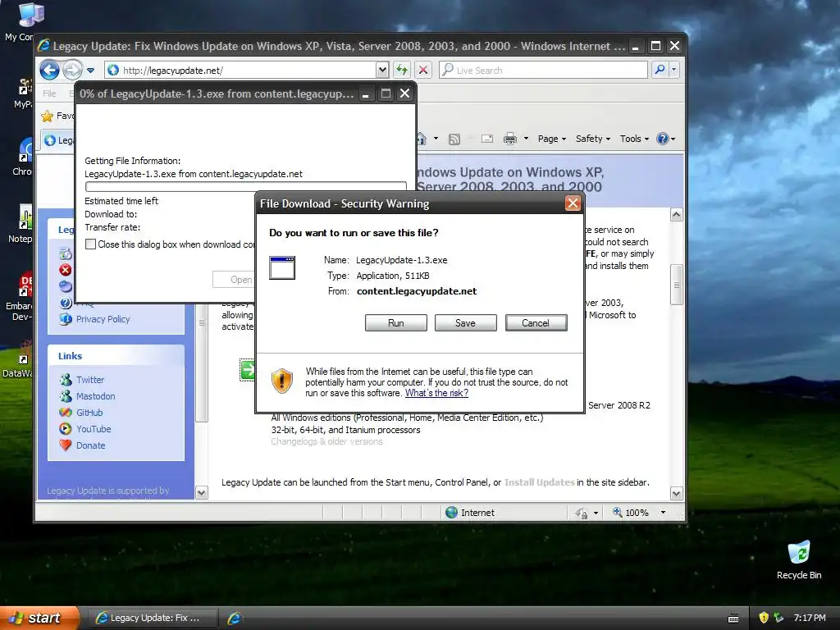The height and width of the screenshot is (630, 840).
Task: Click the Twitter people icon in Links
Action: (66, 380)
